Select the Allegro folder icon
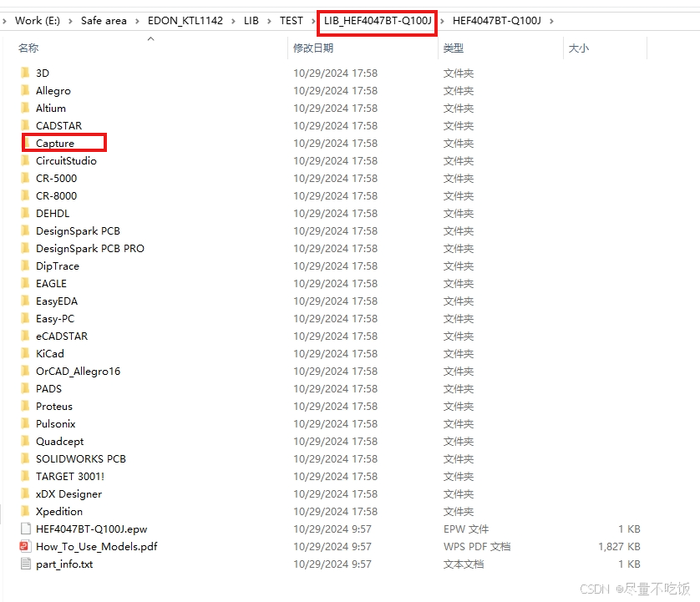This screenshot has height=602, width=700. [x=25, y=90]
